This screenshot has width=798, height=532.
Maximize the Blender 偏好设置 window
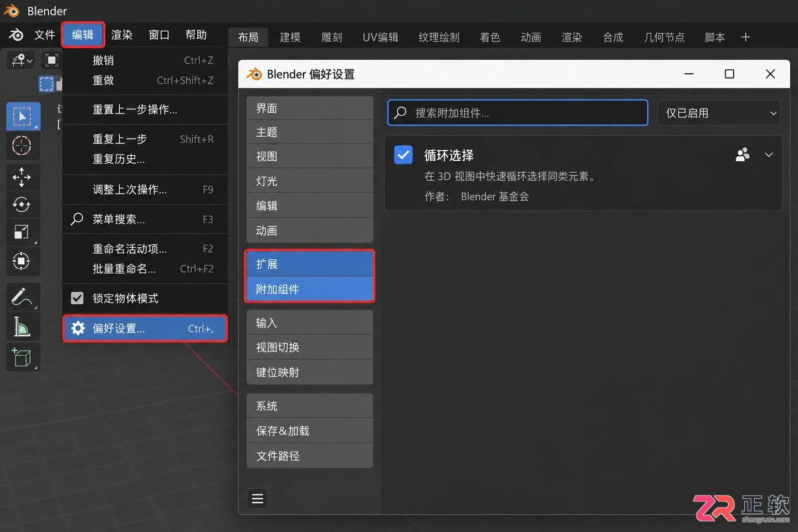tap(729, 74)
